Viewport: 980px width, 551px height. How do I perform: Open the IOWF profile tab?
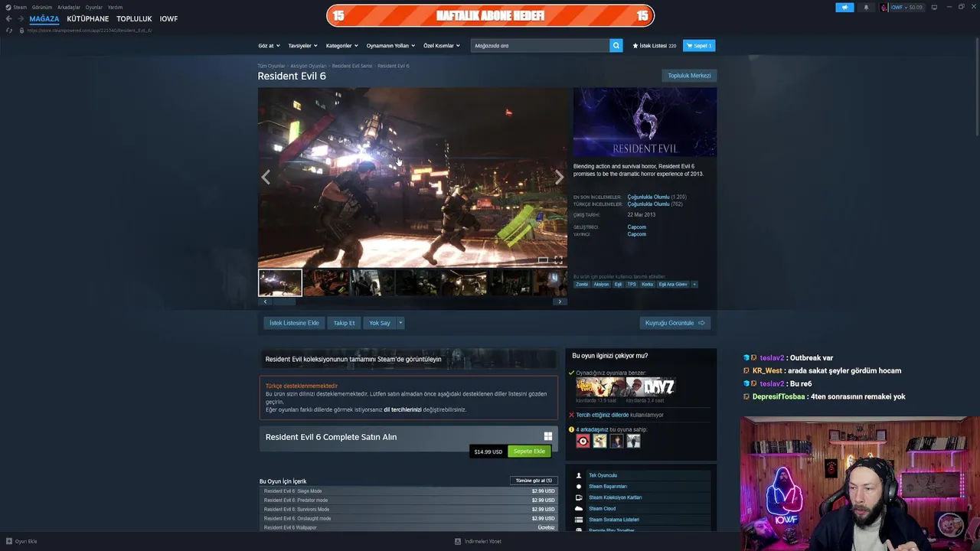point(168,18)
